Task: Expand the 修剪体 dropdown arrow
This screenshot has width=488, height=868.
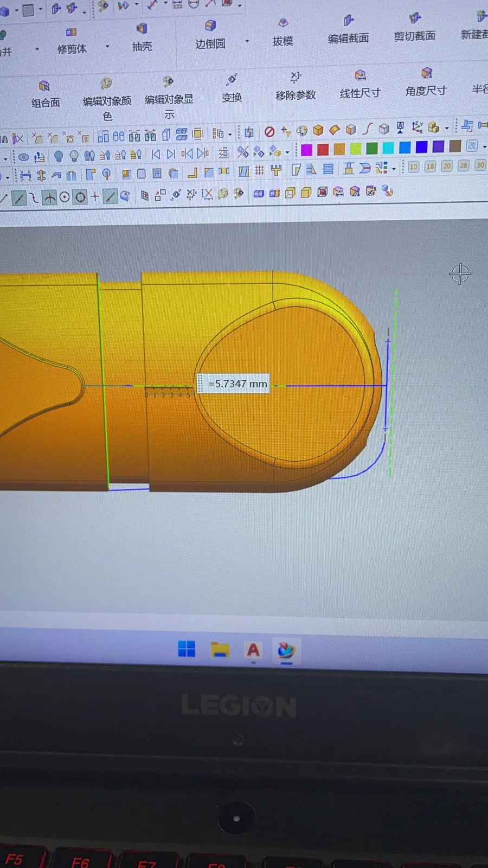Action: 107,47
